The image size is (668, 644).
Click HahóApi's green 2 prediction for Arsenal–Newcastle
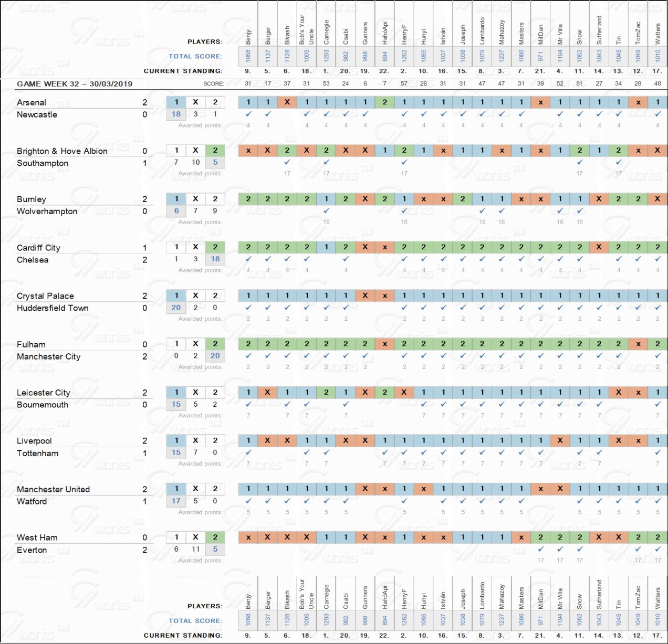point(384,102)
